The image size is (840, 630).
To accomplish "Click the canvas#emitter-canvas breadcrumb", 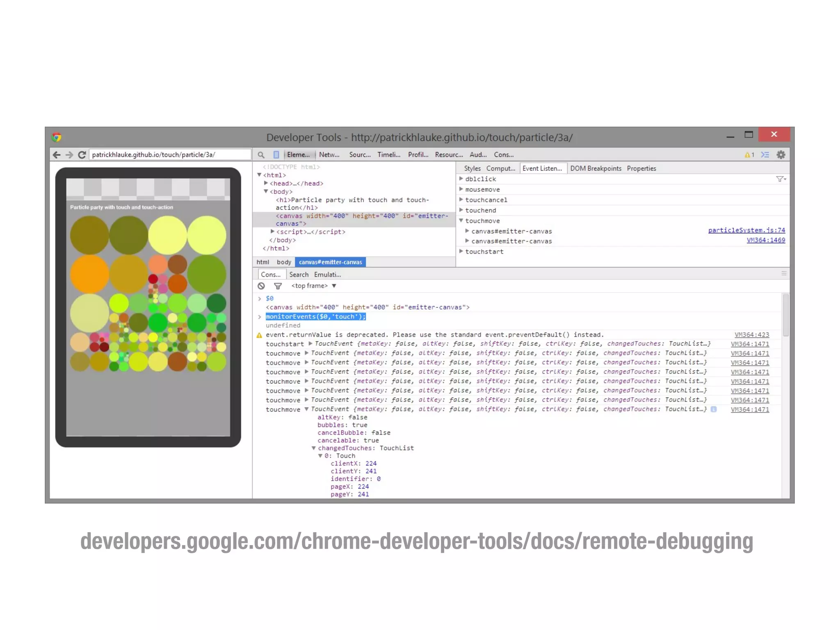I will (x=331, y=262).
